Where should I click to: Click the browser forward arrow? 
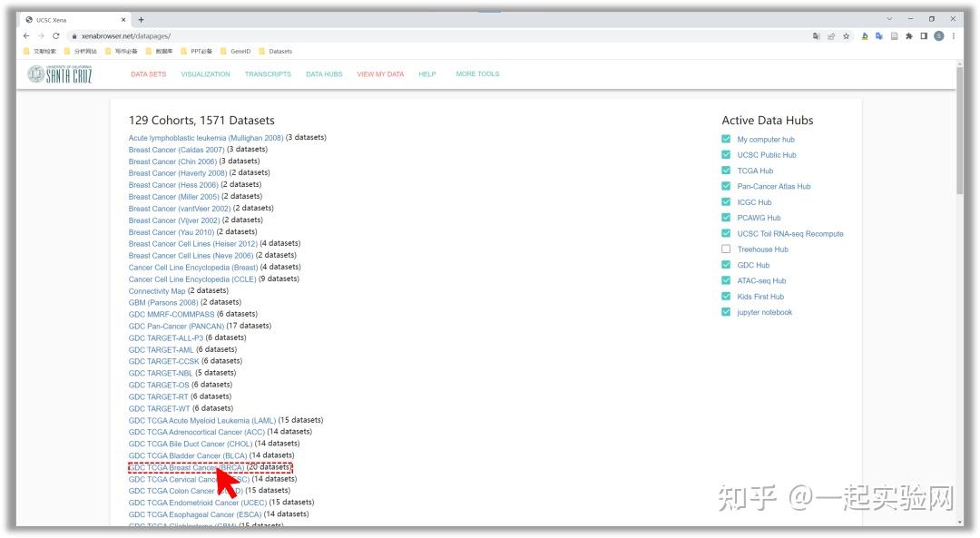(41, 36)
